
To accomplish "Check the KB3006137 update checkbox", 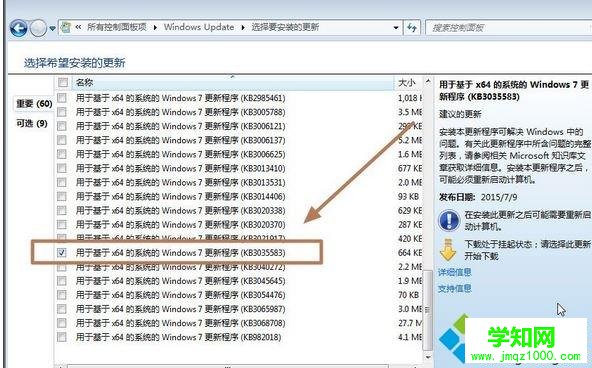I will coord(62,140).
